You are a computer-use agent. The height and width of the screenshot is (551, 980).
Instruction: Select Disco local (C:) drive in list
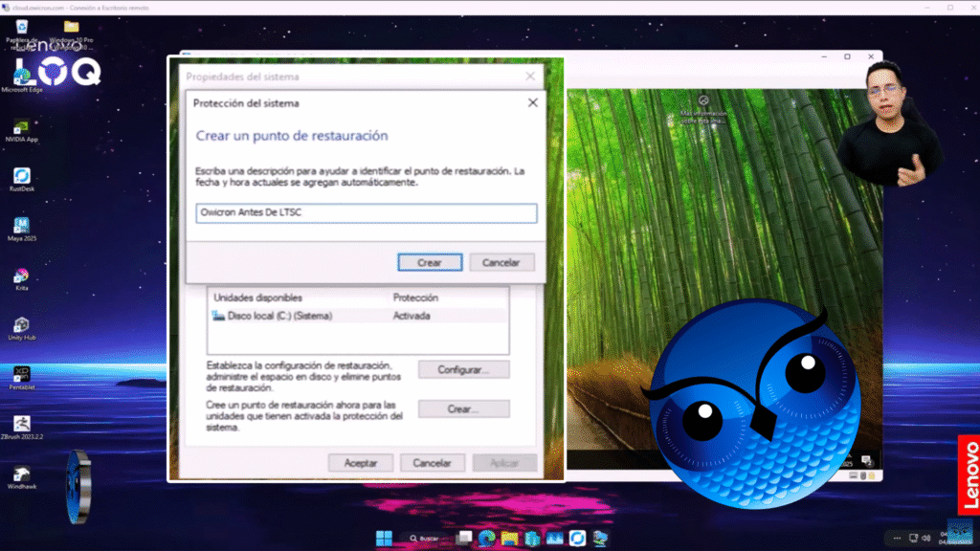tap(279, 315)
